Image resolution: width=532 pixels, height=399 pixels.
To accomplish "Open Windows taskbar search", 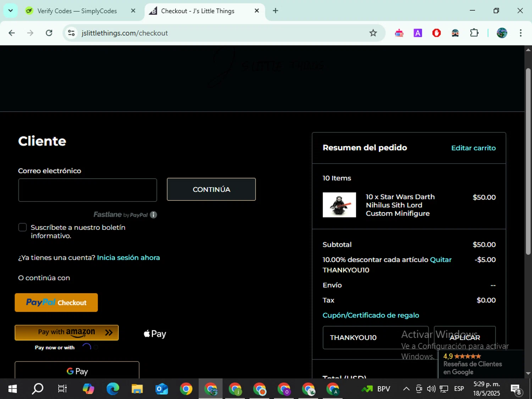I will (x=38, y=389).
